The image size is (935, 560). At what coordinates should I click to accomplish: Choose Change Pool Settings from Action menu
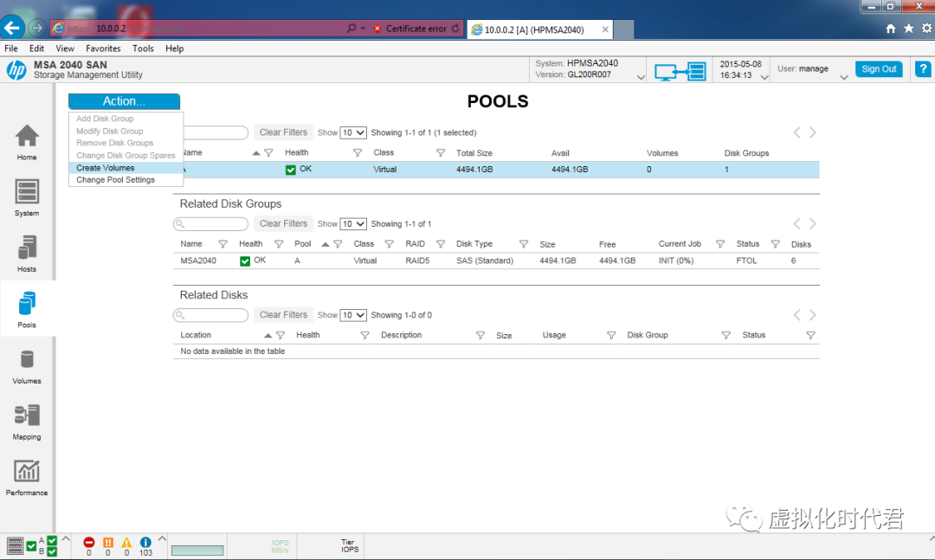(x=126, y=180)
